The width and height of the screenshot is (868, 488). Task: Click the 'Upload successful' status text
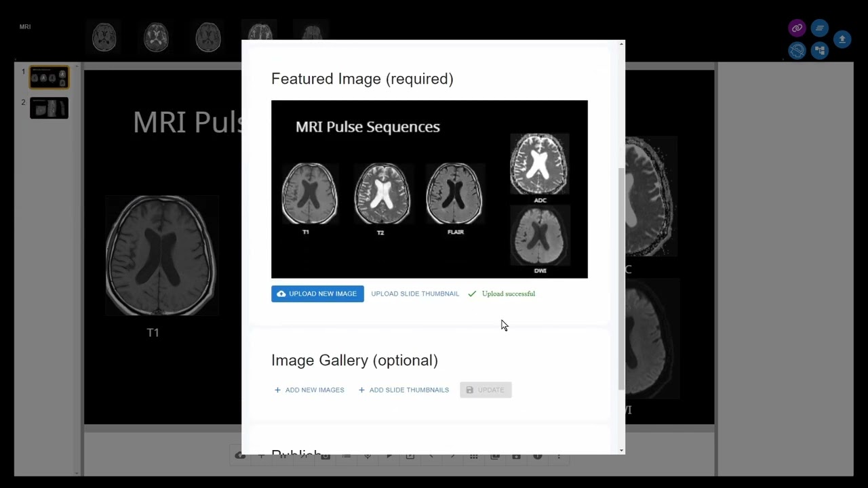(509, 293)
